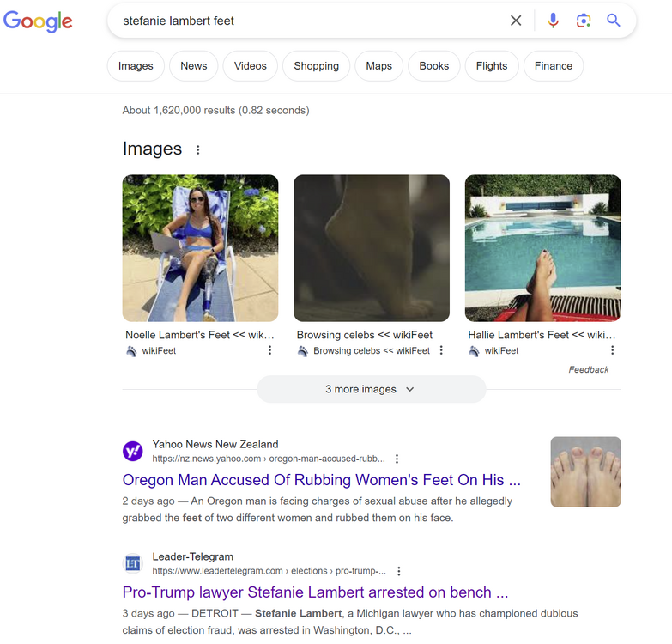Switch to the News filter tab
Image resolution: width=672 pixels, height=644 pixels.
click(194, 66)
